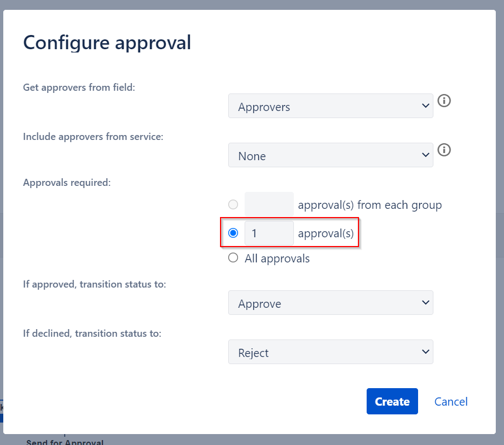Select the 1 approval(s) radio button
Screen dimensions: 504x445
233,232
